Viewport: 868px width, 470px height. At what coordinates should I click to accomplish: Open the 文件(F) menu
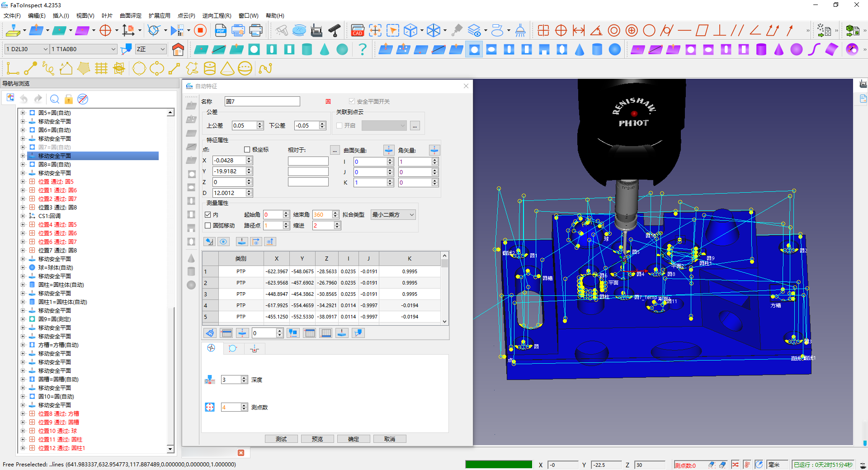tap(12, 15)
